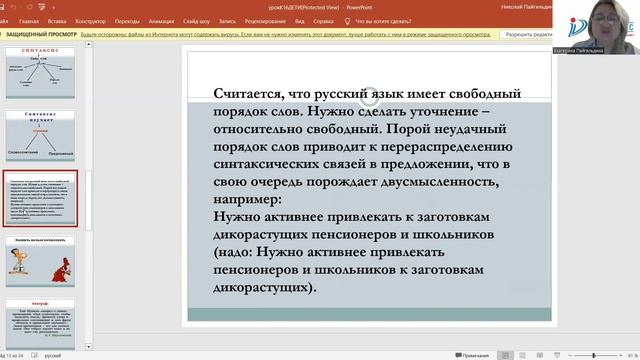Switch to Reading view icon
This screenshot has width=640, height=360.
click(540, 356)
